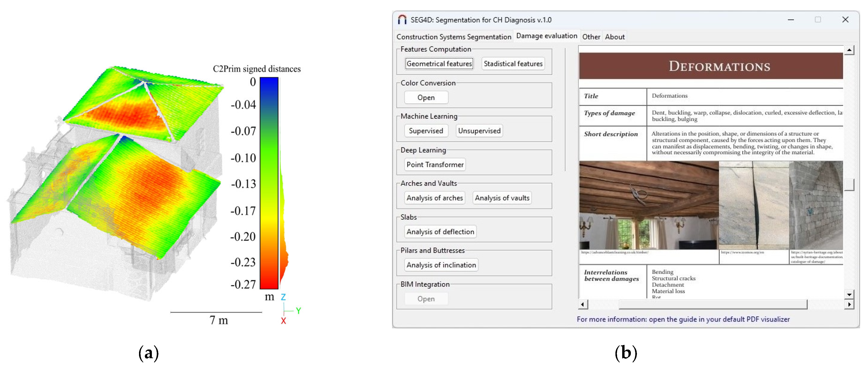
Task: Click the Stadistical features button
Action: [x=513, y=63]
